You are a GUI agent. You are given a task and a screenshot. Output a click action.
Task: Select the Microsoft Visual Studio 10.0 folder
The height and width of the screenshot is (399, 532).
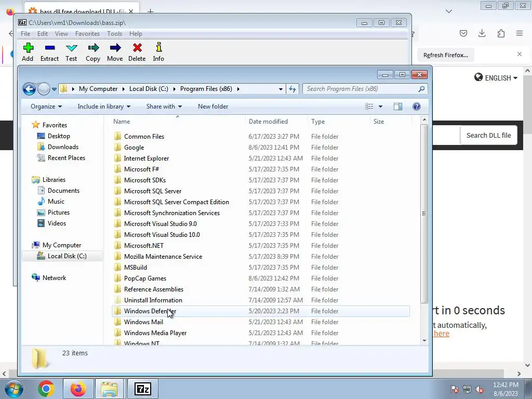tap(261, 235)
